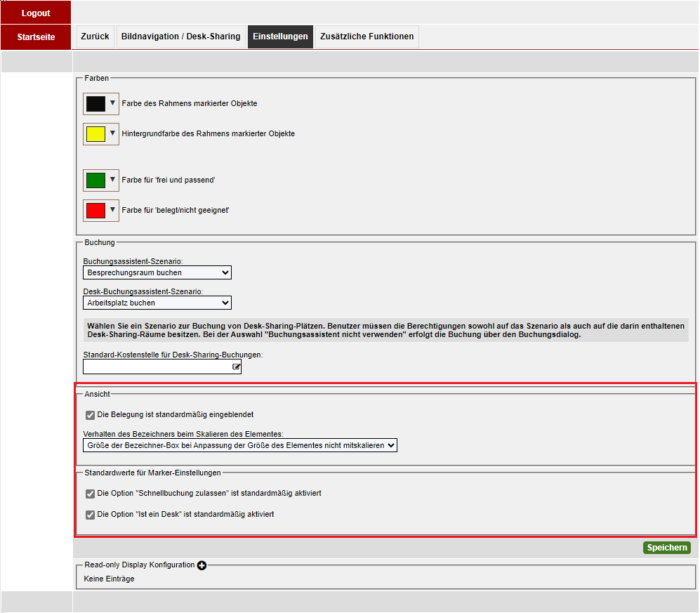The height and width of the screenshot is (613, 700).
Task: Open Bildnavigation / Desk-Sharing tab
Action: coord(181,37)
